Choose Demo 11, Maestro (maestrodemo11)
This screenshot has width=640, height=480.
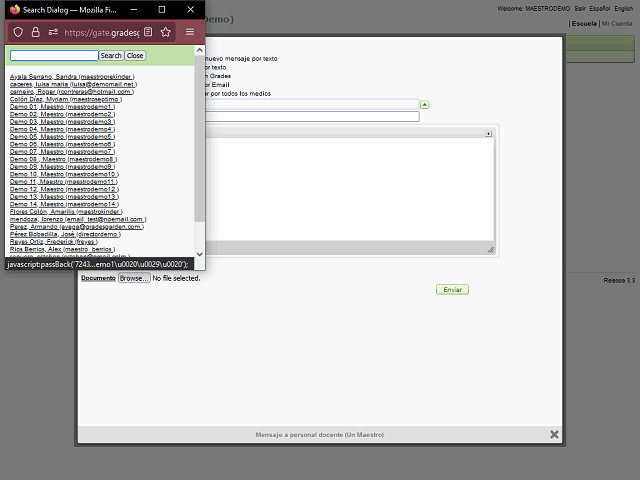pyautogui.click(x=64, y=182)
